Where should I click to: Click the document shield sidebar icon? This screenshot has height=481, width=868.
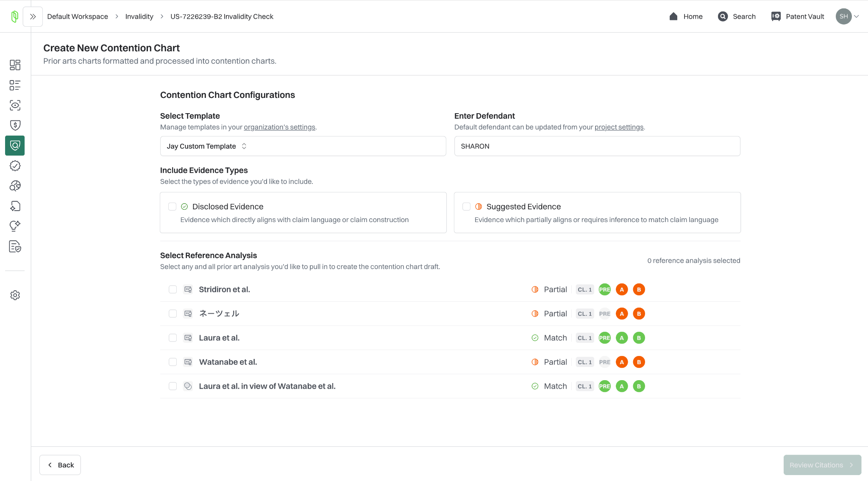[15, 246]
